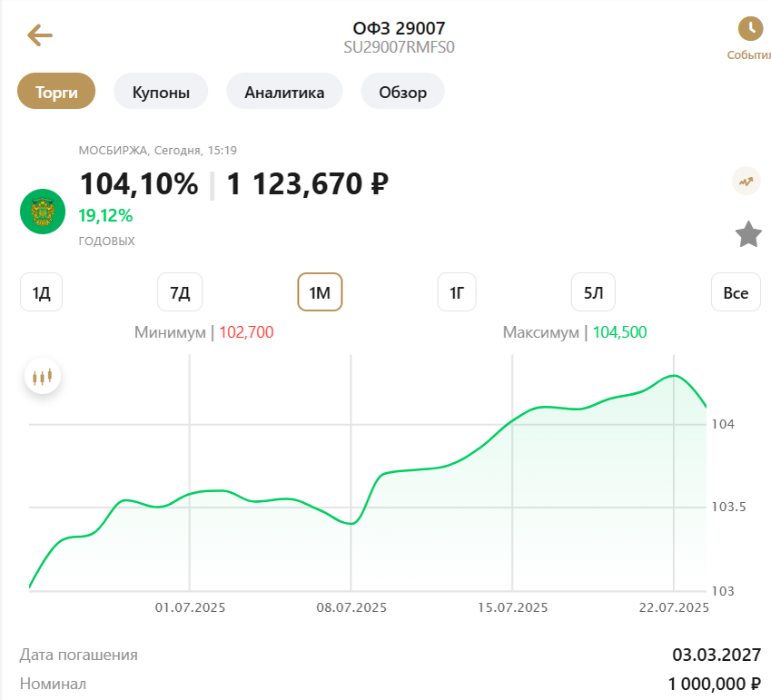Screen dimensions: 771x700
Task: Click the 104,10% price value
Action: click(139, 184)
